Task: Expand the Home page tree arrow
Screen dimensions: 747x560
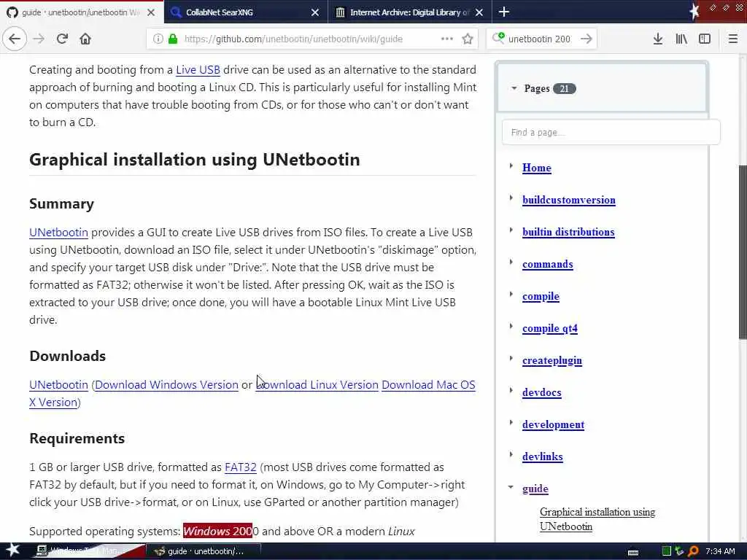Action: pos(511,166)
